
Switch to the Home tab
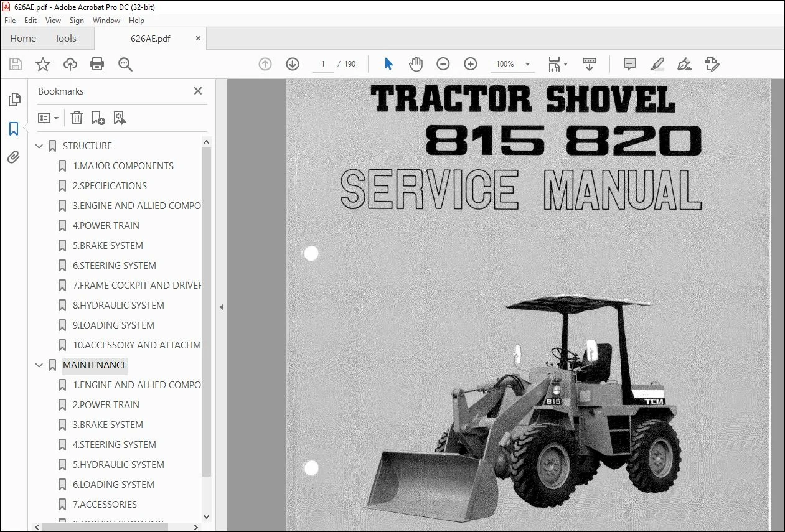click(x=23, y=39)
